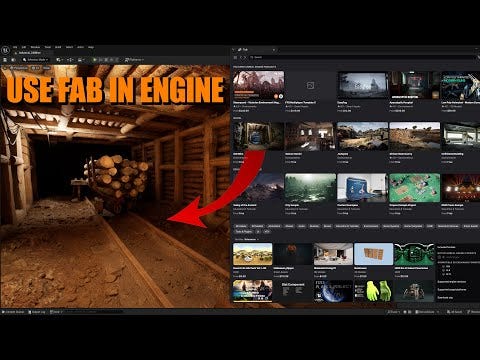Select the VFX category chip
Screen dimensions: 480x360
(x=267, y=232)
